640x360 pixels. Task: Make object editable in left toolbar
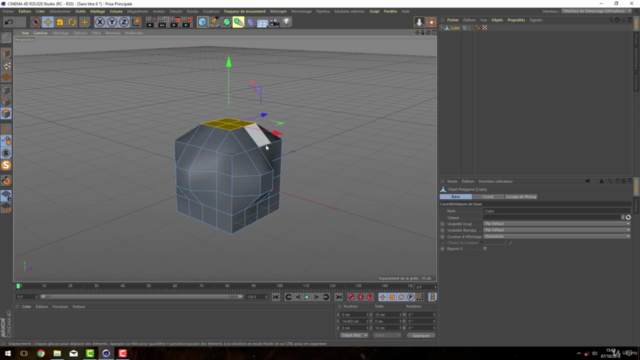tap(6, 38)
